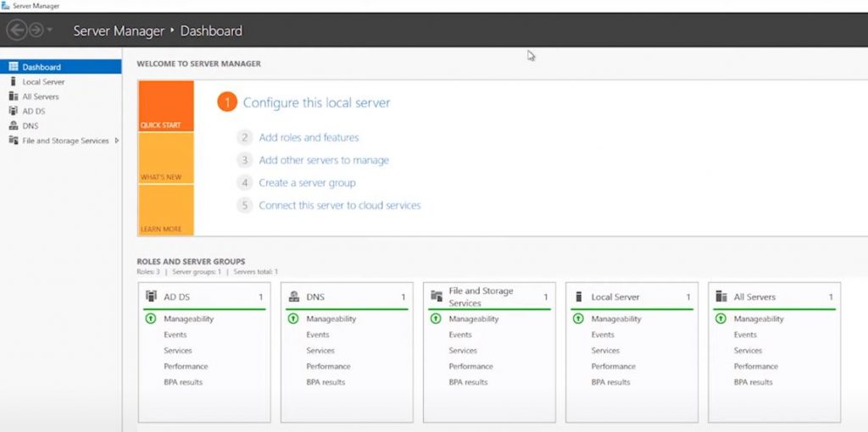868x432 pixels.
Task: Click the step 5 number circle
Action: click(x=245, y=205)
